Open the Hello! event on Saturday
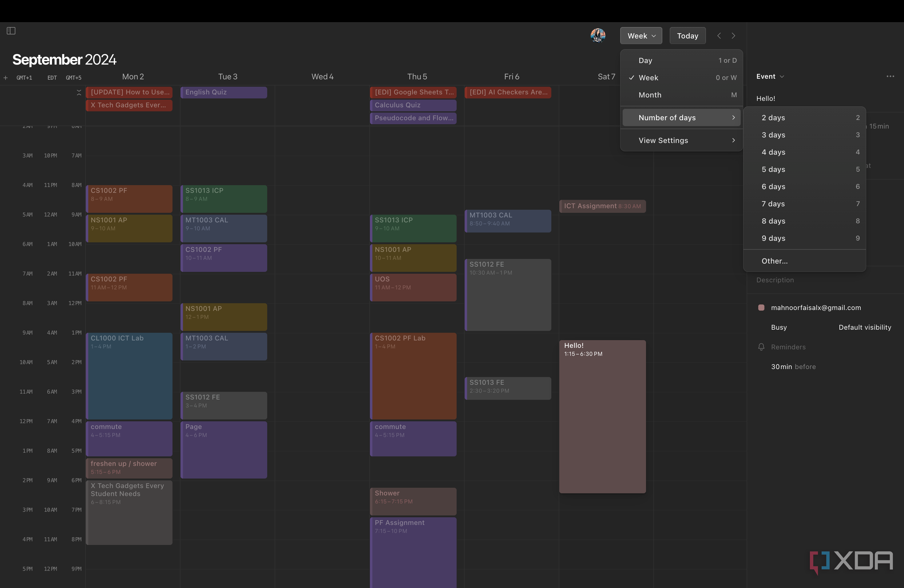Viewport: 904px width, 588px height. [x=602, y=417]
